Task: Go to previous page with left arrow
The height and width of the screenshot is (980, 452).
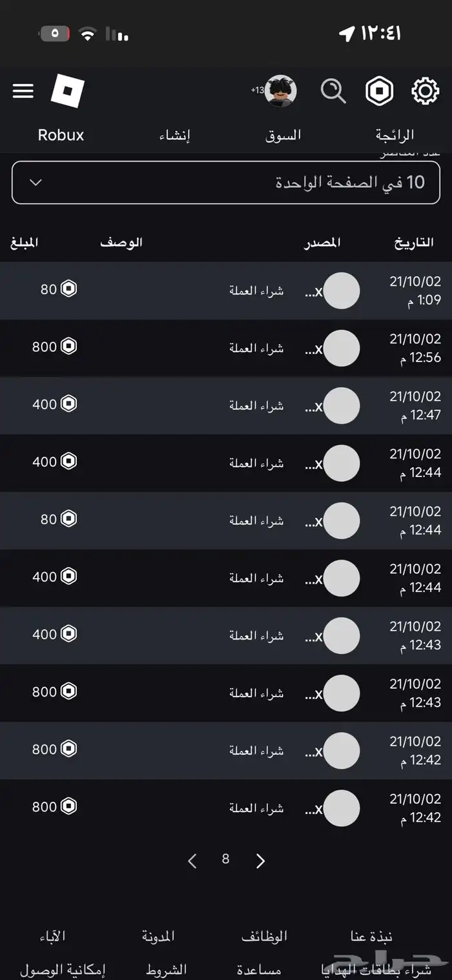Action: (192, 861)
